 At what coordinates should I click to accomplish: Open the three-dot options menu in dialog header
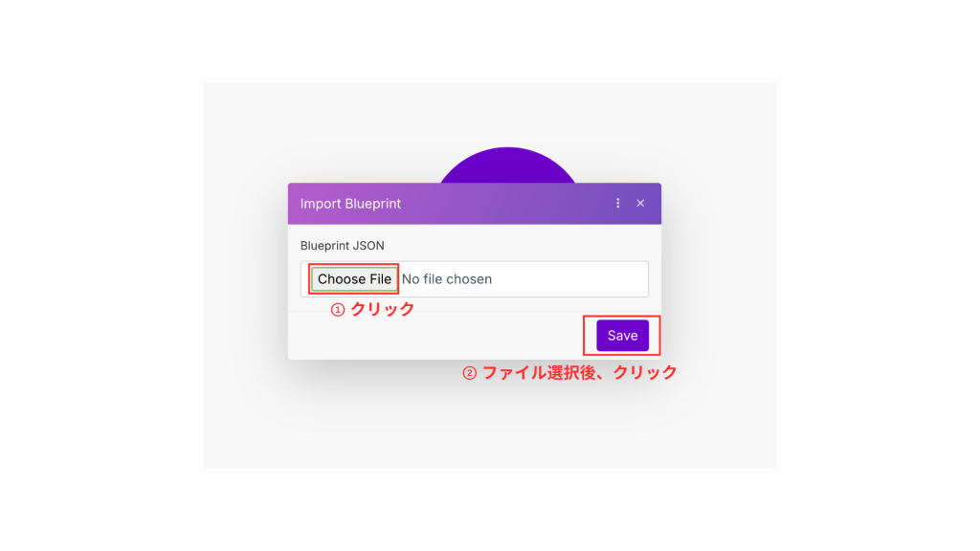point(617,203)
